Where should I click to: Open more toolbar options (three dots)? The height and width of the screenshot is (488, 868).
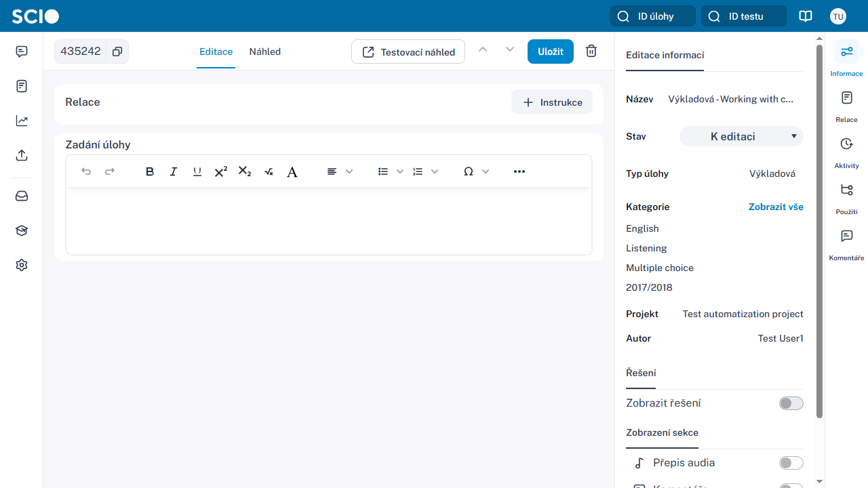tap(519, 171)
